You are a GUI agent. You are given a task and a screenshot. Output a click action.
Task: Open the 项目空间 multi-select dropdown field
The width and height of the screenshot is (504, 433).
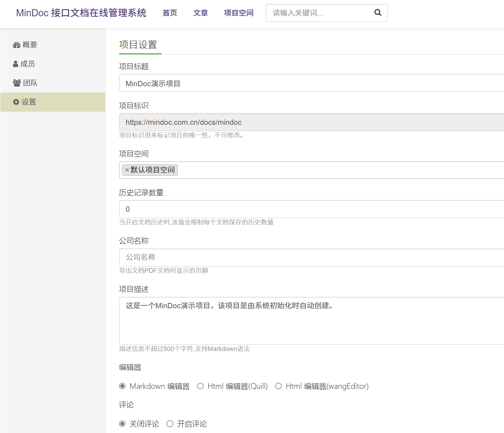point(318,170)
